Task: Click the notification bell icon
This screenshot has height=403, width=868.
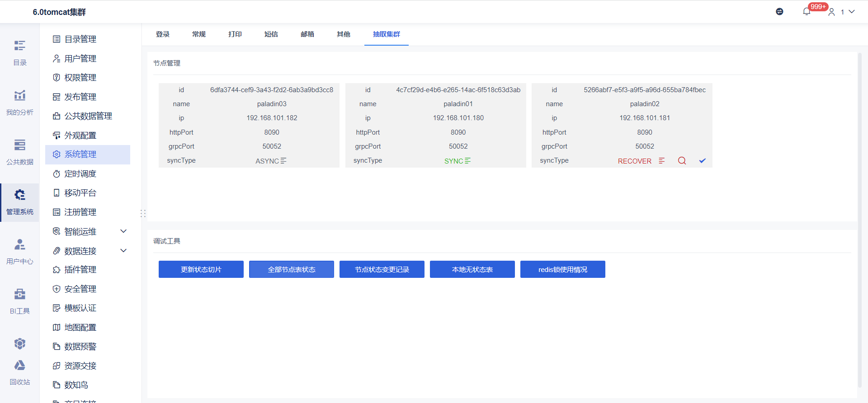Action: point(807,12)
